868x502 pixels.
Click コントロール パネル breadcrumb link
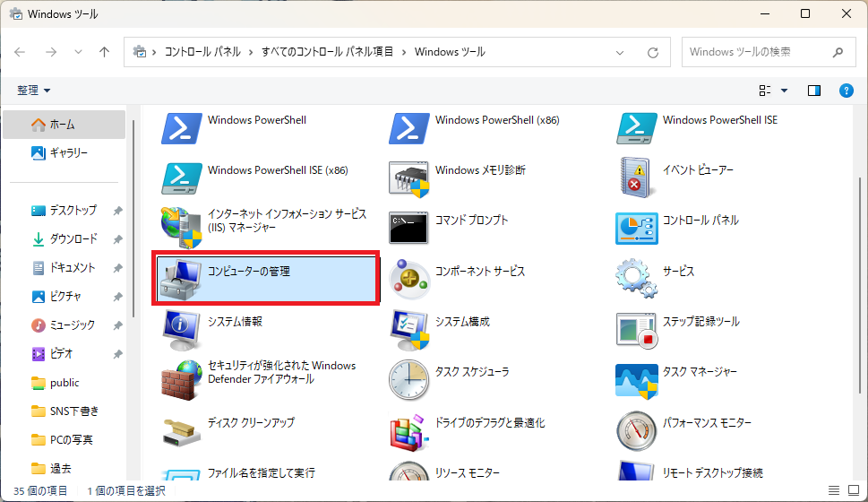202,52
